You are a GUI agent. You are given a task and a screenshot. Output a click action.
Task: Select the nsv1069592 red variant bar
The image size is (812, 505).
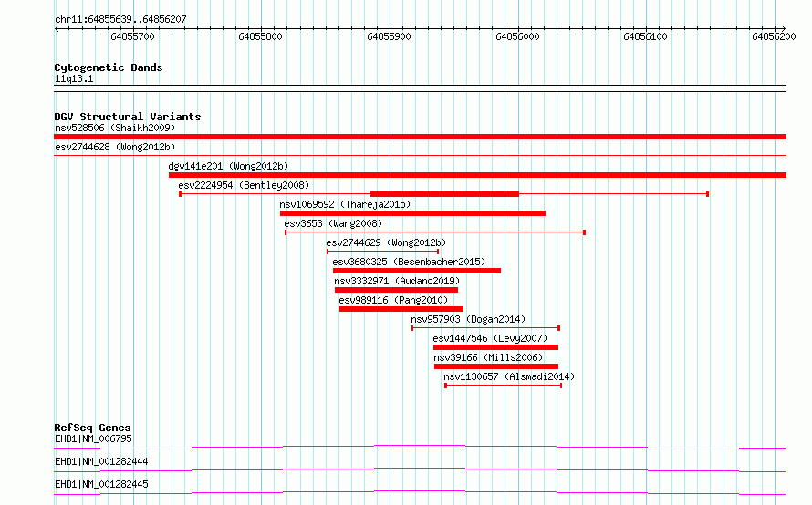point(412,213)
